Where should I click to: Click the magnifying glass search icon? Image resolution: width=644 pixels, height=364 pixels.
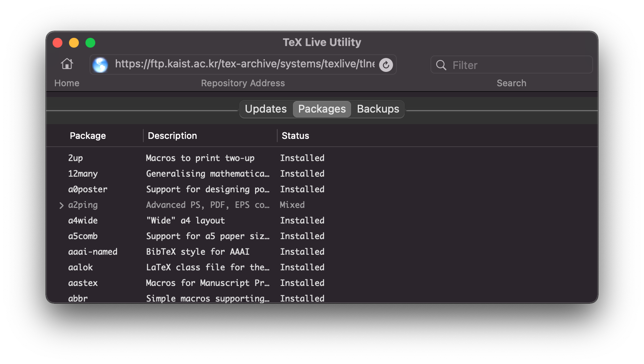[x=441, y=65]
